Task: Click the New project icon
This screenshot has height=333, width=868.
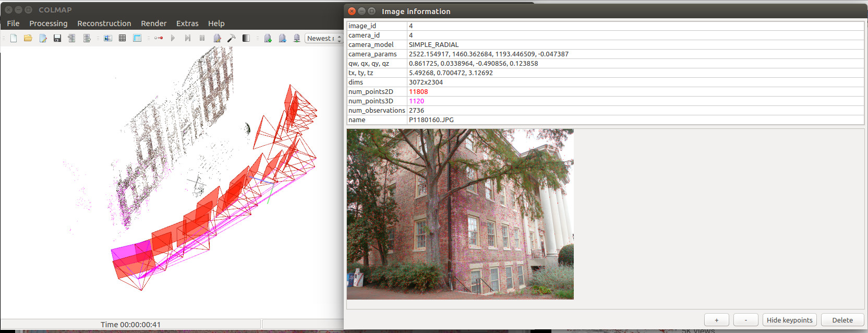Action: click(x=14, y=38)
